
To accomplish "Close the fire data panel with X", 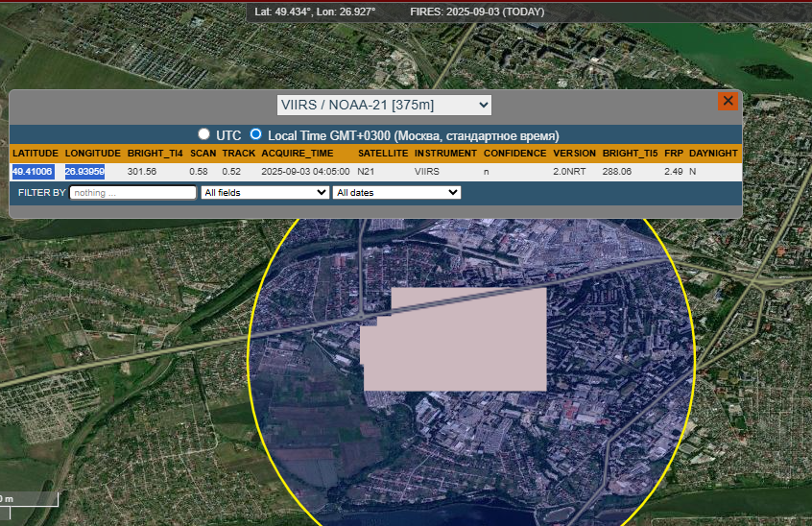I will [x=728, y=101].
